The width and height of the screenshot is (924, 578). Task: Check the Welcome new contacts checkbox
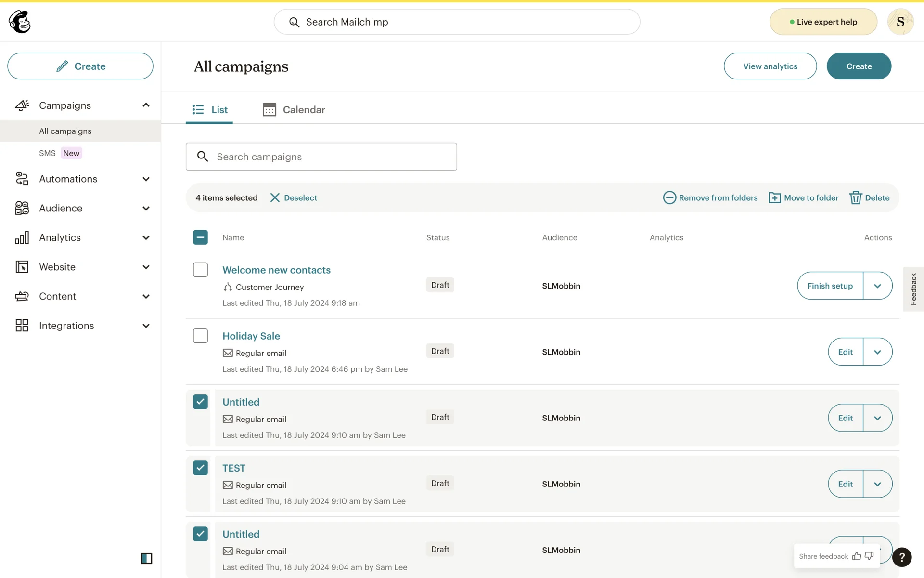(x=200, y=270)
